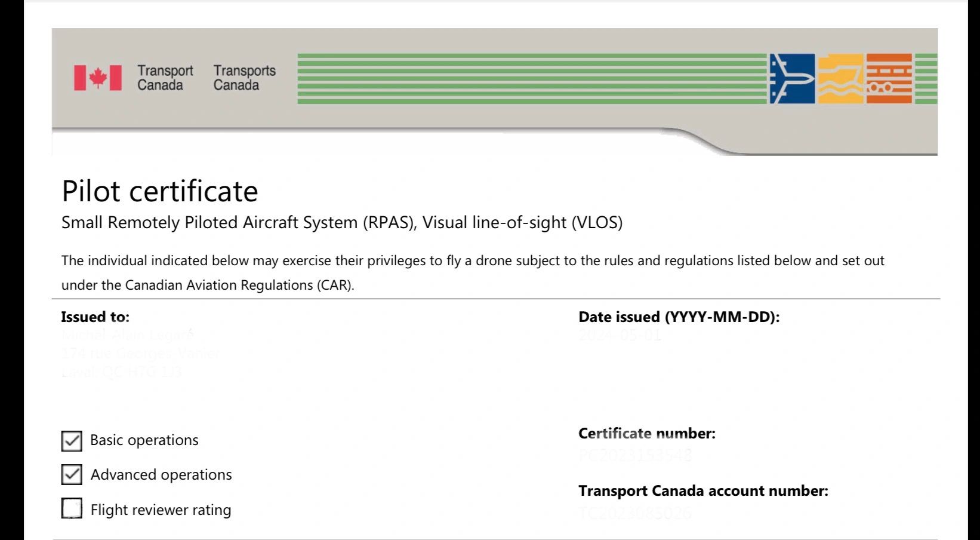Screen dimensions: 980x540
Task: Click the faint date value under Date issued
Action: (620, 335)
